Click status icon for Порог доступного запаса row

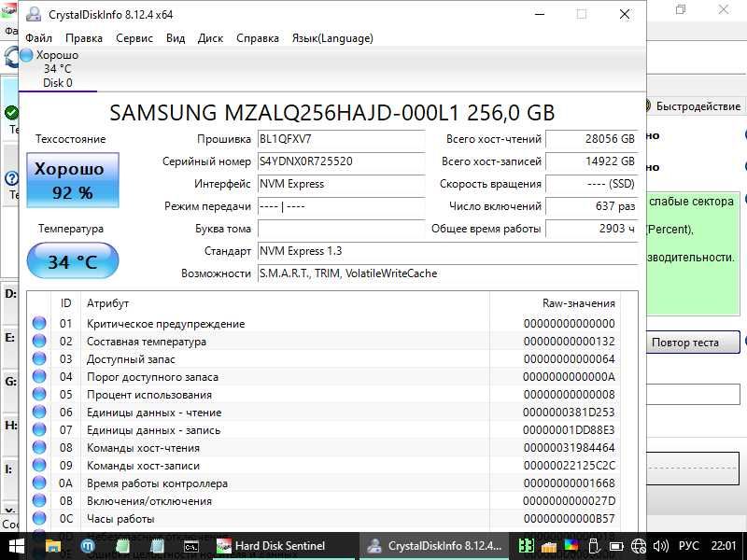click(39, 377)
